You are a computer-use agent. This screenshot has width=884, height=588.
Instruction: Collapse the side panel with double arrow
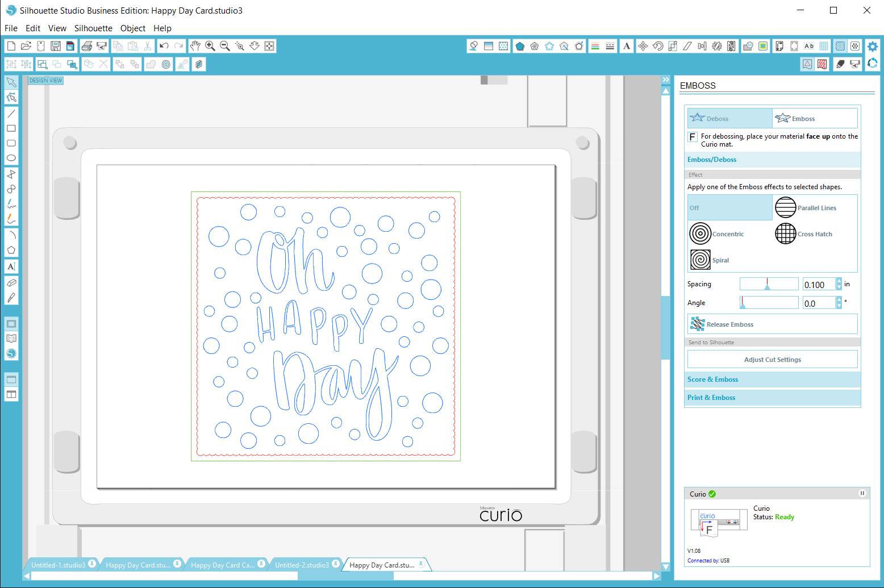(x=666, y=80)
